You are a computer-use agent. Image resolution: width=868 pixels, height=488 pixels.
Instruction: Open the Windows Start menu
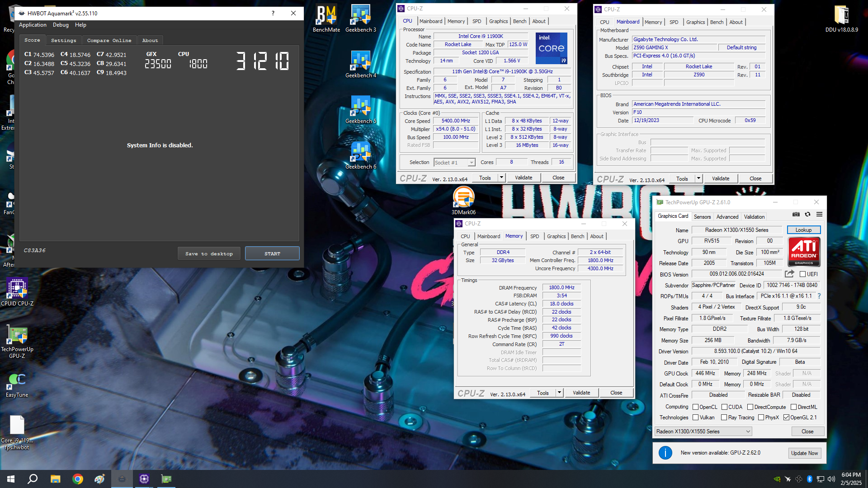(11, 479)
